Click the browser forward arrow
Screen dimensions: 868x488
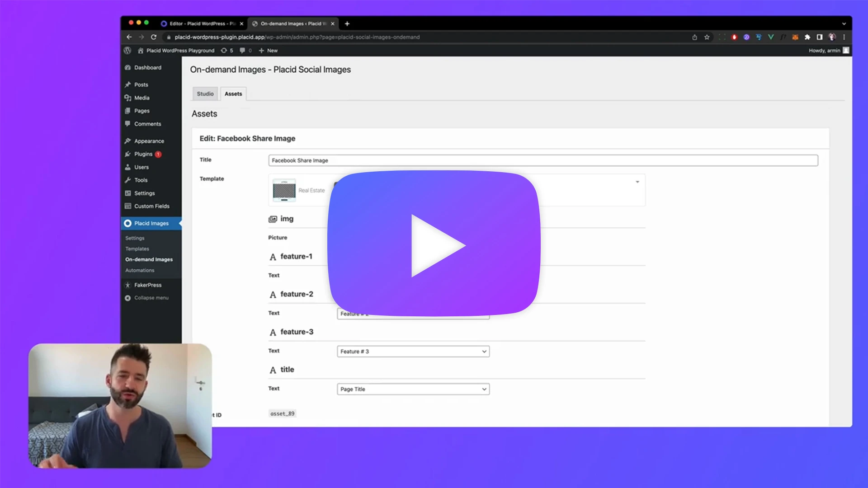[142, 37]
